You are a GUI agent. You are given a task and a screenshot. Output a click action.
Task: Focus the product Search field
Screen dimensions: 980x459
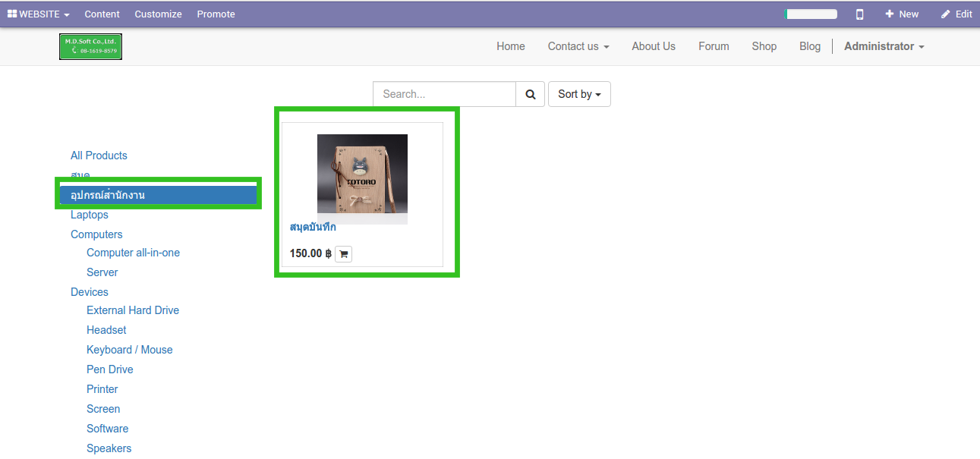[445, 94]
